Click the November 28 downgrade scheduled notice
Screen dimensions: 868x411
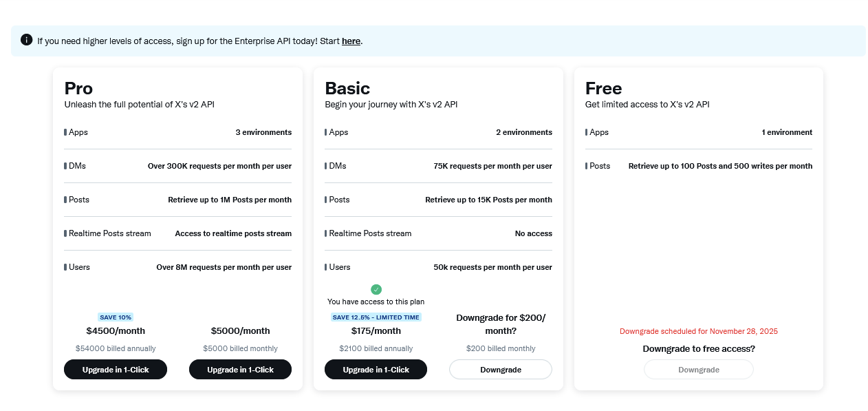click(698, 331)
